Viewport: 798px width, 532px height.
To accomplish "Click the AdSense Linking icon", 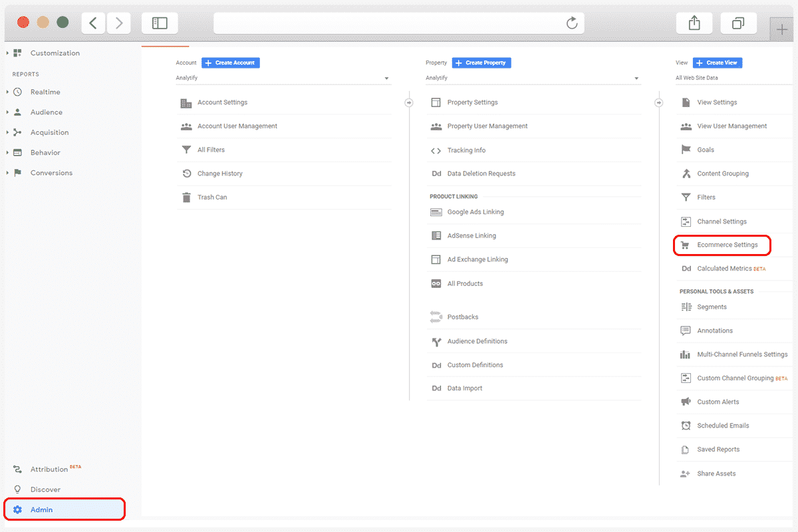I will (436, 235).
